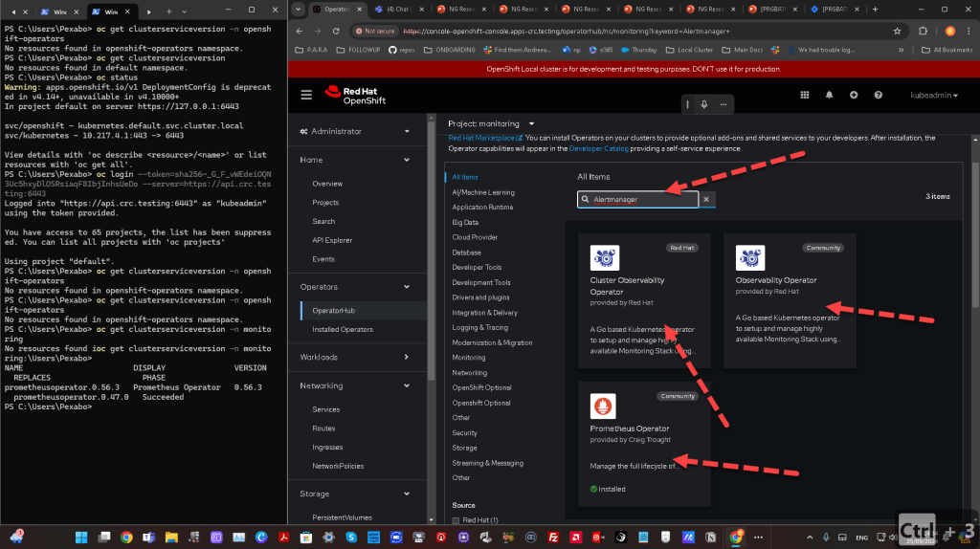
Task: Open File Explorer from the taskbar
Action: click(171, 538)
